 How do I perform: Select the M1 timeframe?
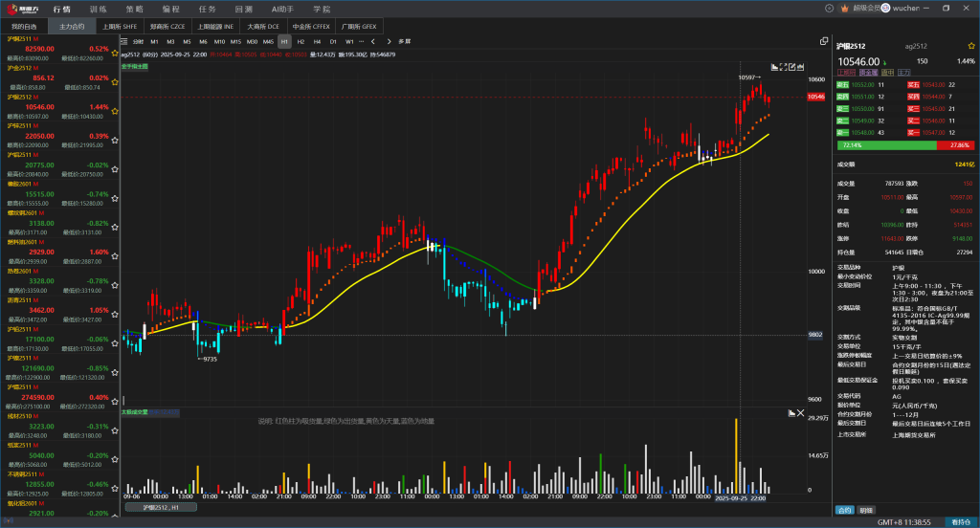pyautogui.click(x=154, y=42)
